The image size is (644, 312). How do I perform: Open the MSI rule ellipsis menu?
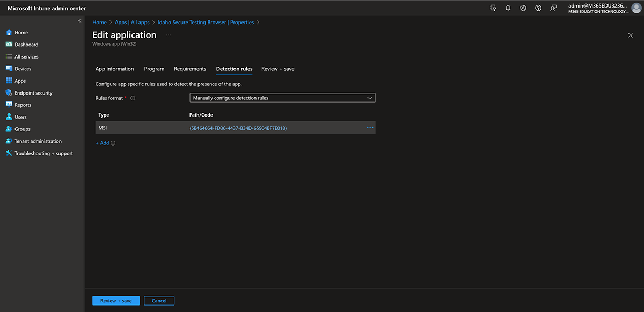(x=370, y=127)
